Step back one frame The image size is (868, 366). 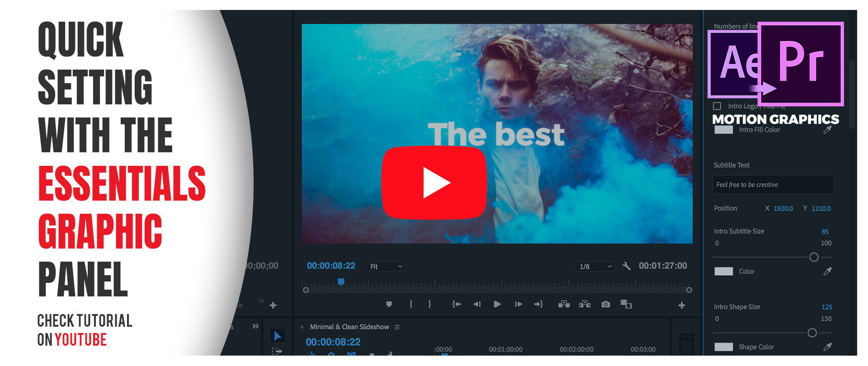(477, 305)
